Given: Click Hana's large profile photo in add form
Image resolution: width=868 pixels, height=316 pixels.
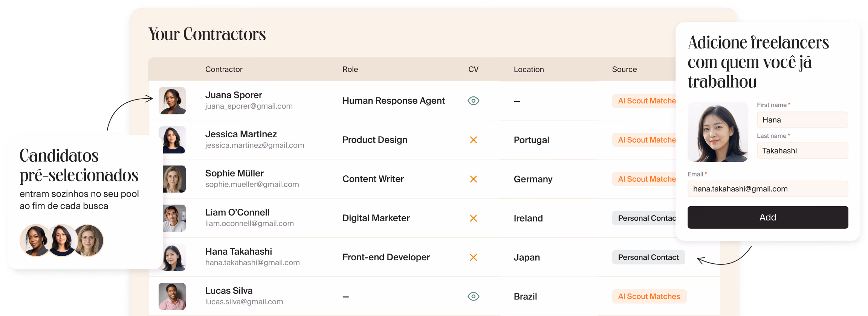Looking at the screenshot, I should [x=718, y=132].
